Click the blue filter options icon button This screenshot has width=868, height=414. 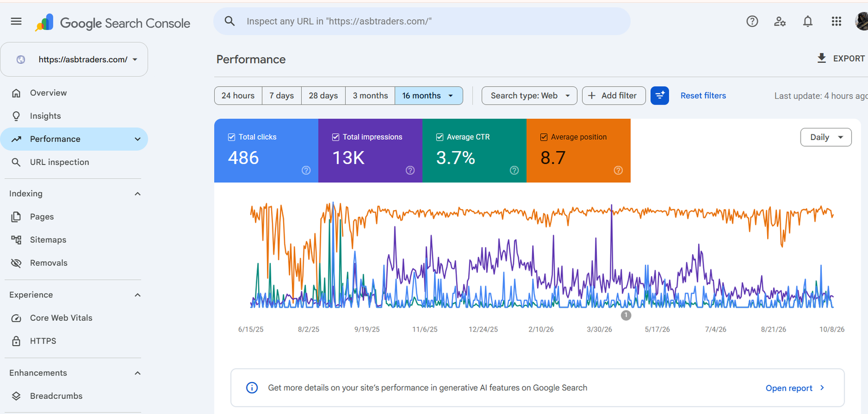coord(660,95)
